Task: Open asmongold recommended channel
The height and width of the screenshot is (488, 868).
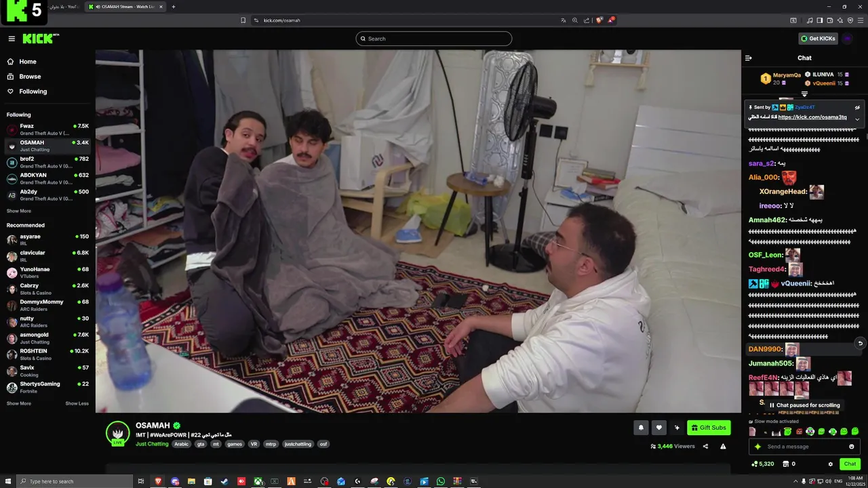Action: [x=47, y=338]
